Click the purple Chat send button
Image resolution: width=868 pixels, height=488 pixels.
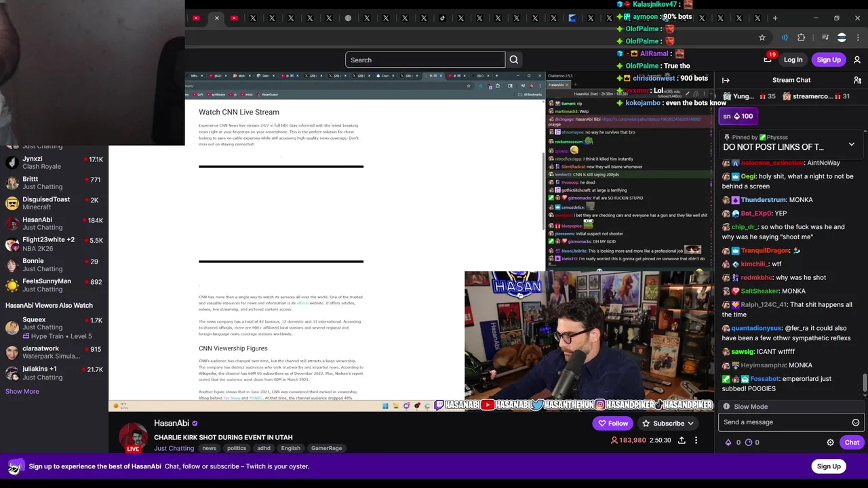[x=852, y=443]
